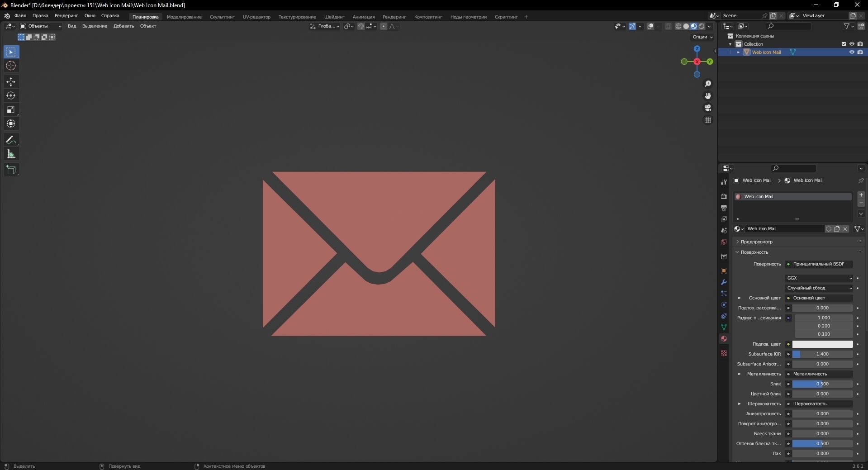868x470 pixels.
Task: Choose the Measure tool
Action: (11, 154)
